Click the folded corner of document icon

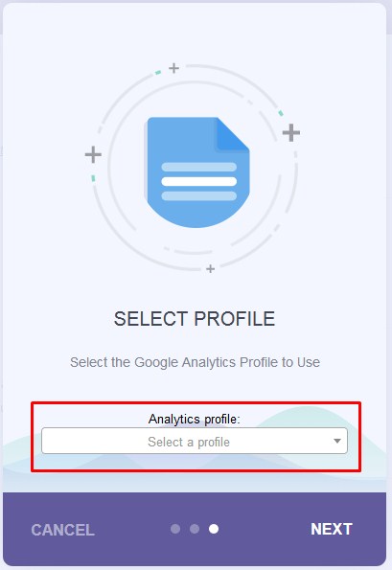pos(233,133)
